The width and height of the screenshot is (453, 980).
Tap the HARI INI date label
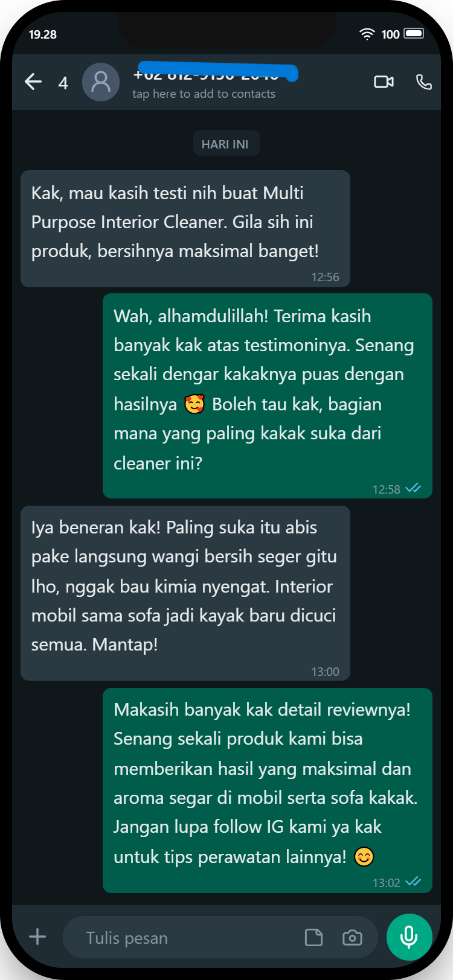226,144
